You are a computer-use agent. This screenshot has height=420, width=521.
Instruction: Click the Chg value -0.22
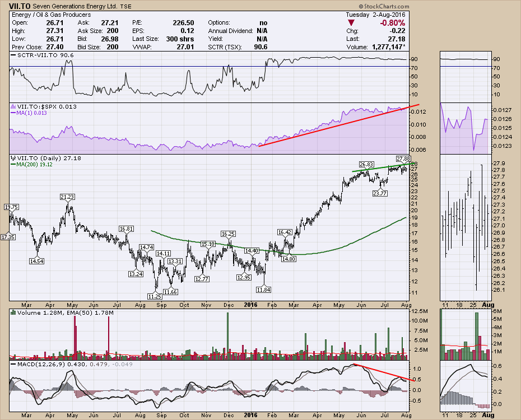[397, 31]
